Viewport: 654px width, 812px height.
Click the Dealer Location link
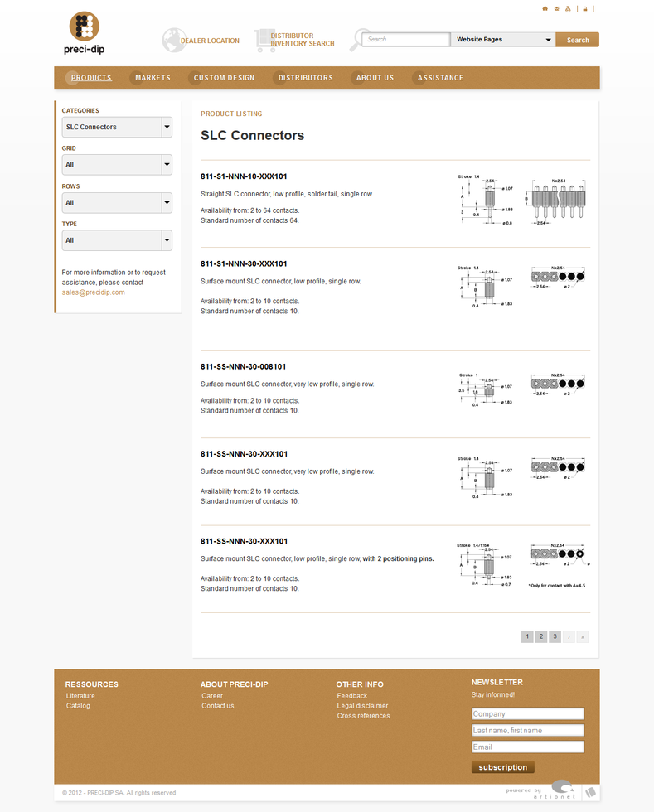[x=210, y=41]
